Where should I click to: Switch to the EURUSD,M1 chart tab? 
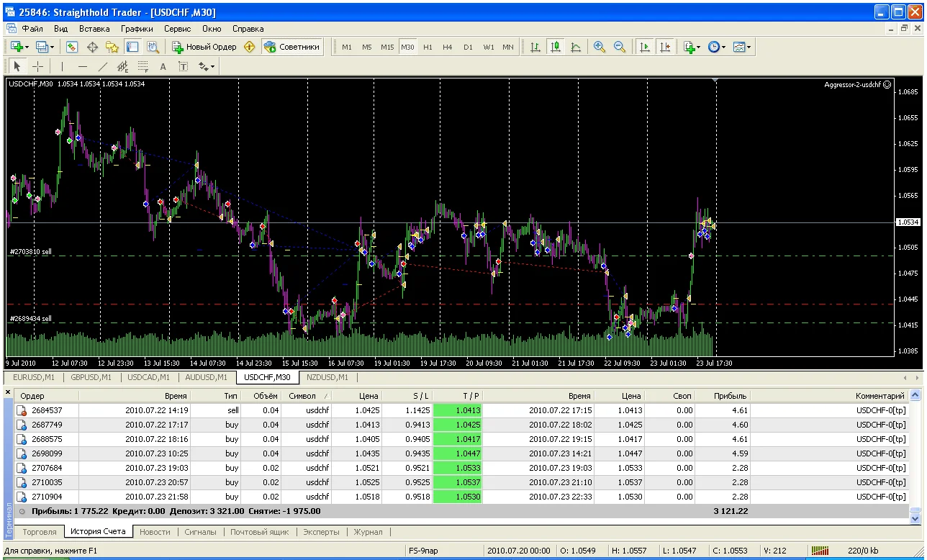pyautogui.click(x=34, y=377)
